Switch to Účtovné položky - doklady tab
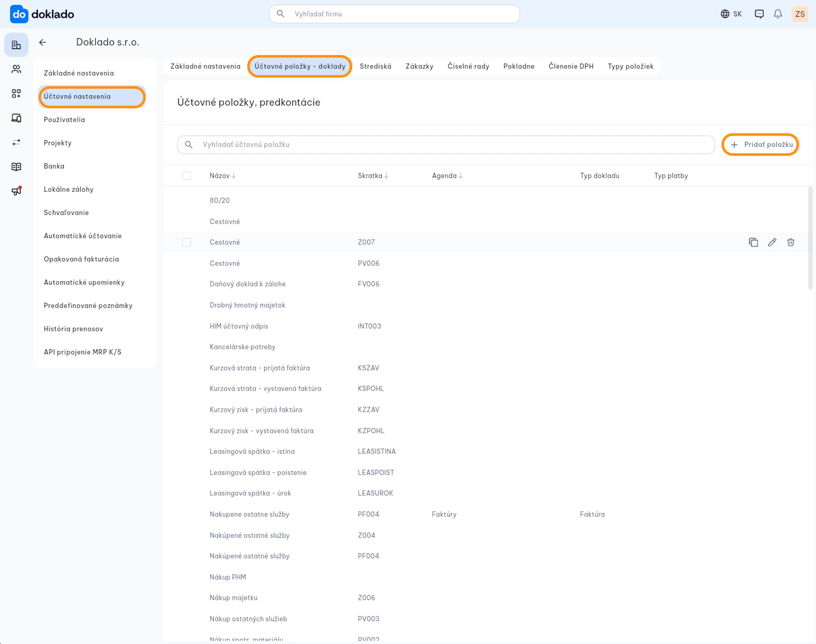The height and width of the screenshot is (644, 816). [300, 66]
